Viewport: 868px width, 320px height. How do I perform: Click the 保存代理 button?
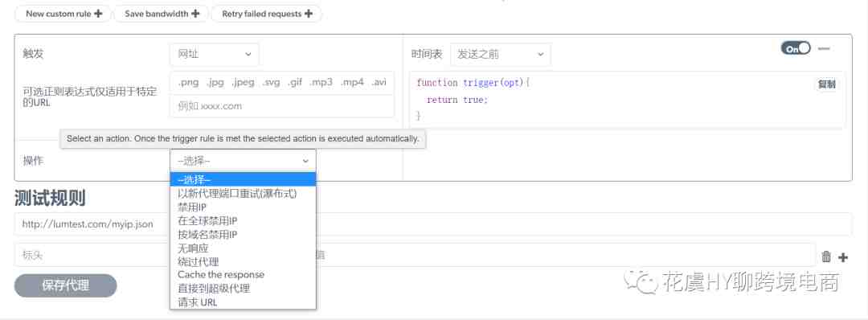[65, 285]
